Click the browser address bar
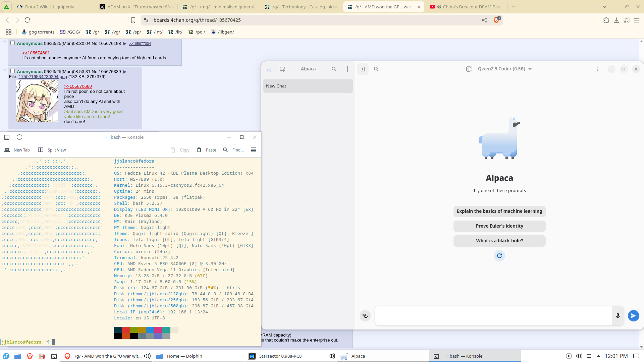 (315, 20)
